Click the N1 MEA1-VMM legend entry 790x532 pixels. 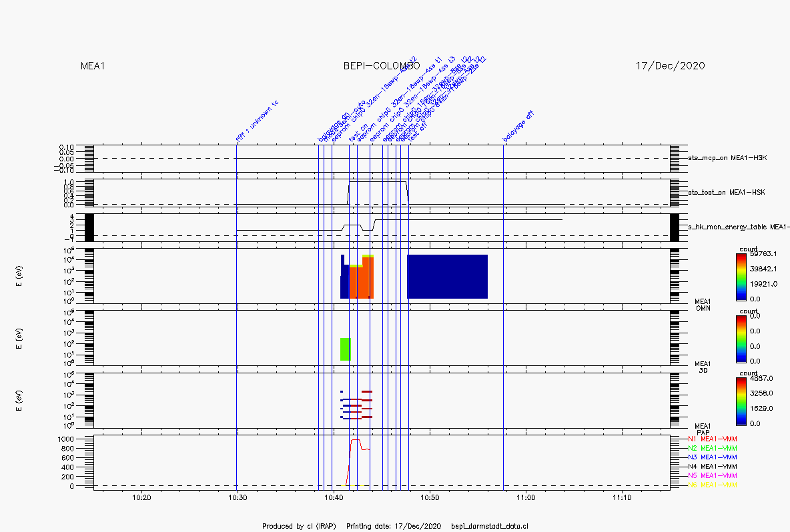point(713,439)
